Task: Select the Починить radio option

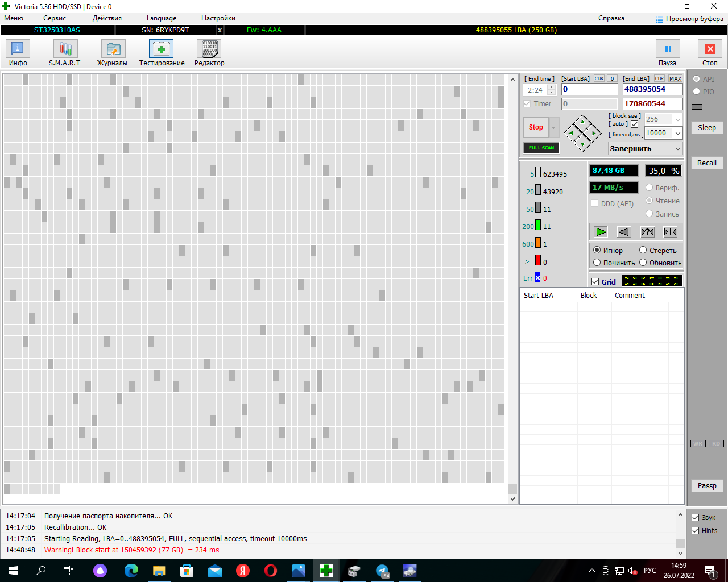Action: pyautogui.click(x=597, y=263)
